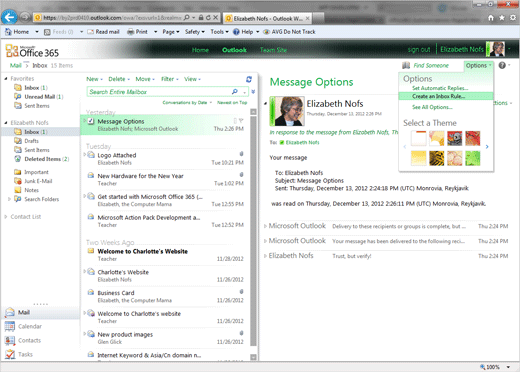Click the browser home house icon at top right
Screen dimensions: 520x372
pyautogui.click(x=491, y=18)
